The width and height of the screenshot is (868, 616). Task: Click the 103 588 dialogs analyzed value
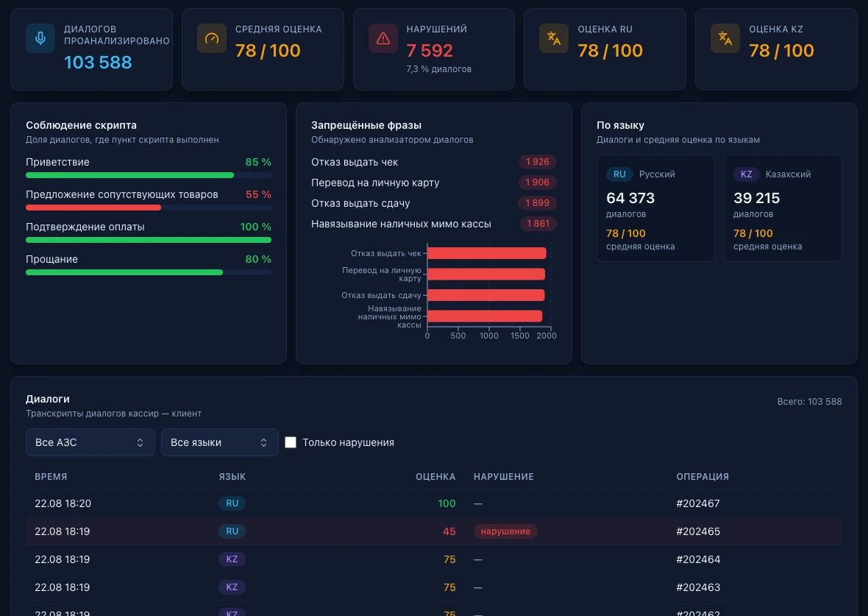pos(98,62)
